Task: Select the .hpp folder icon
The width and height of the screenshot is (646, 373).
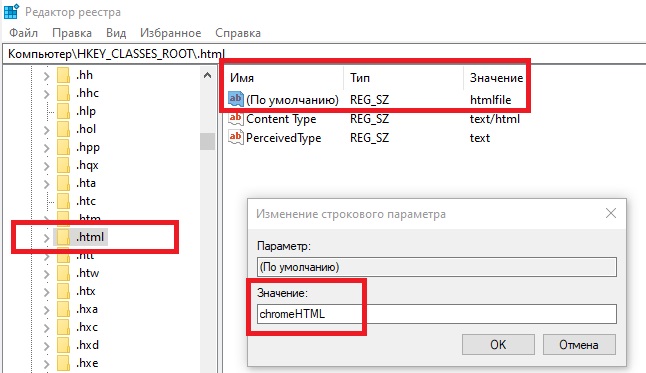Action: (63, 147)
